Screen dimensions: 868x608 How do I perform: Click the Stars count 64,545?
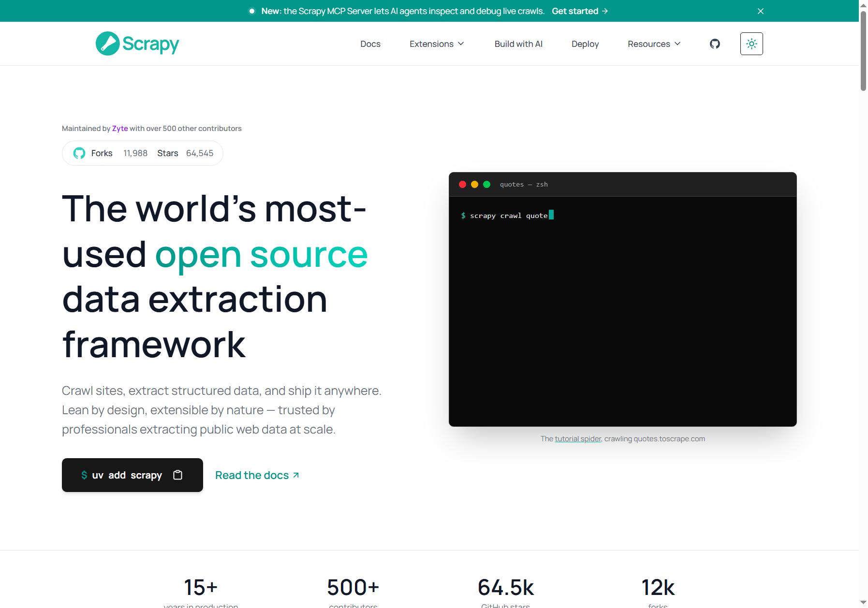(200, 153)
